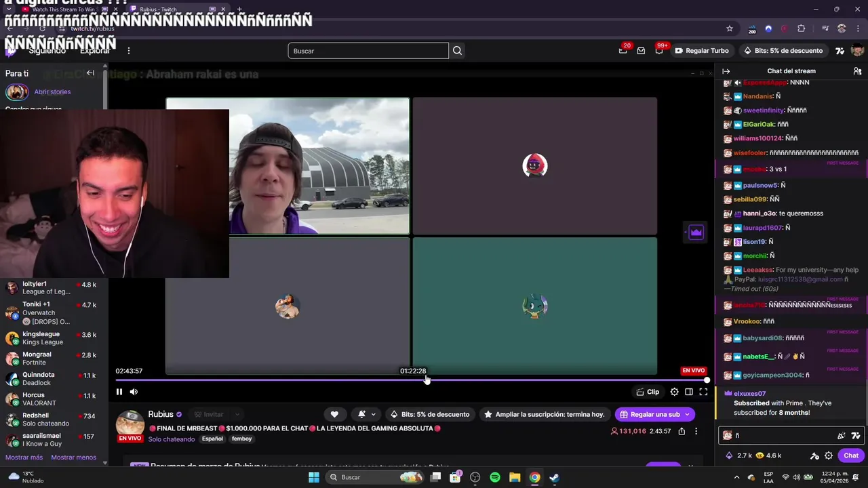Open the 7TV emote menu in chat input

855,436
